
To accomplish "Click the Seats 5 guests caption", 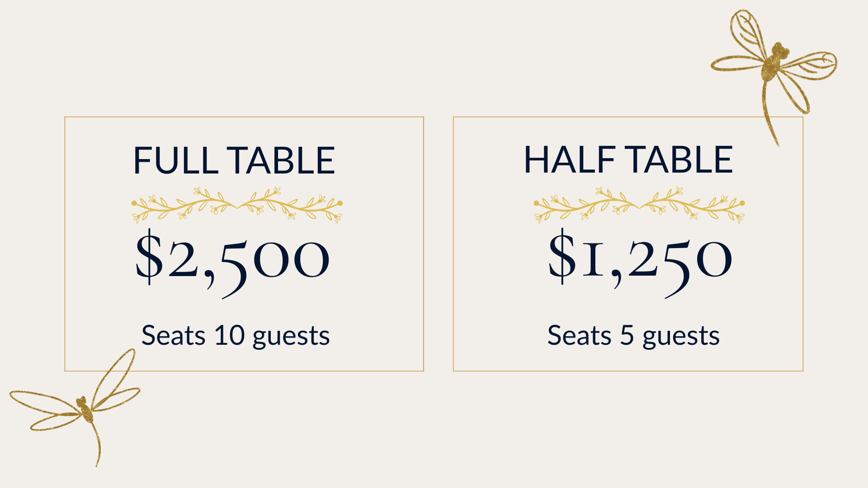I will coord(633,336).
